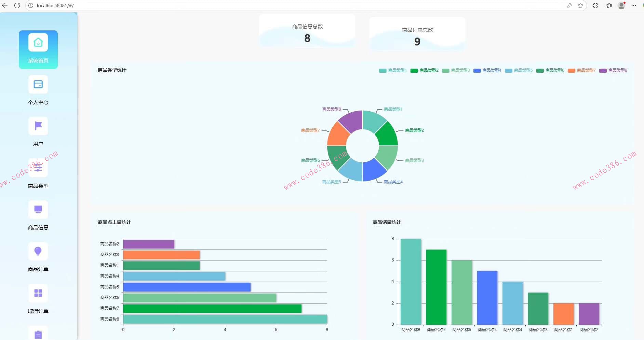Viewport: 644px width, 340px height.
Task: Select the 商品信息 menu label
Action: pyautogui.click(x=38, y=227)
